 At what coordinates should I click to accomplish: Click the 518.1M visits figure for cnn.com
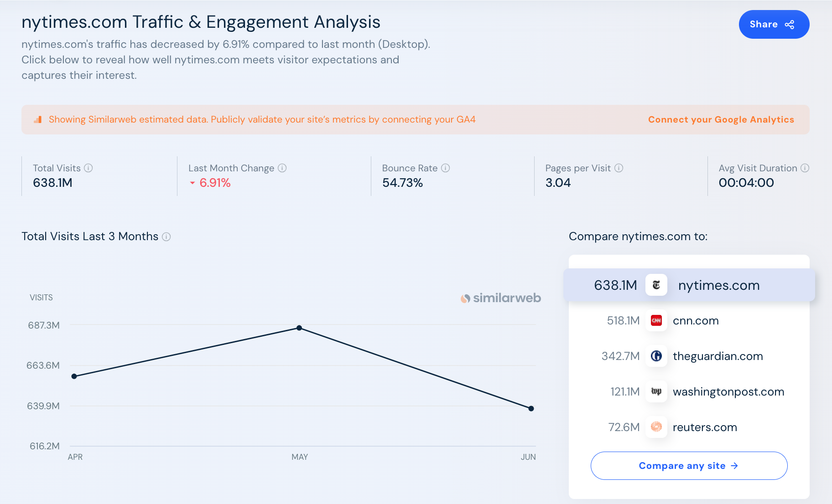pyautogui.click(x=623, y=321)
